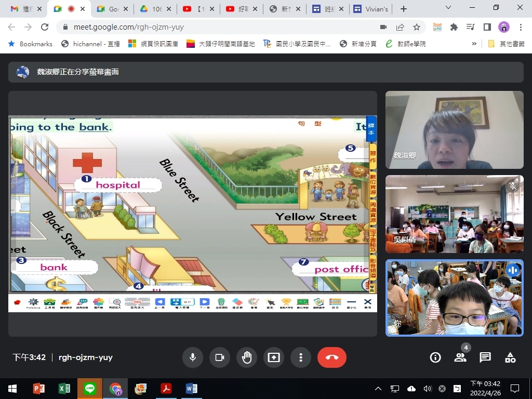Select 魏淑卿 video thumbnail
The height and width of the screenshot is (399, 532).
tap(454, 130)
